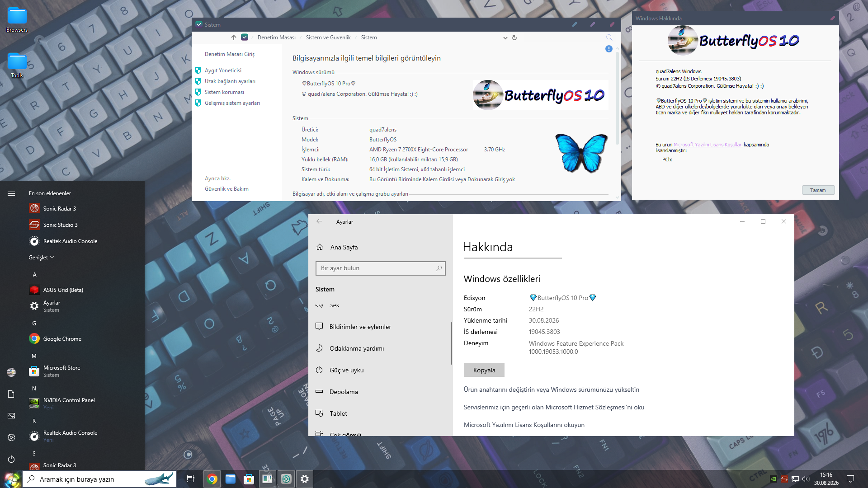Open Güç ve uyku settings
The height and width of the screenshot is (488, 868).
click(380, 370)
